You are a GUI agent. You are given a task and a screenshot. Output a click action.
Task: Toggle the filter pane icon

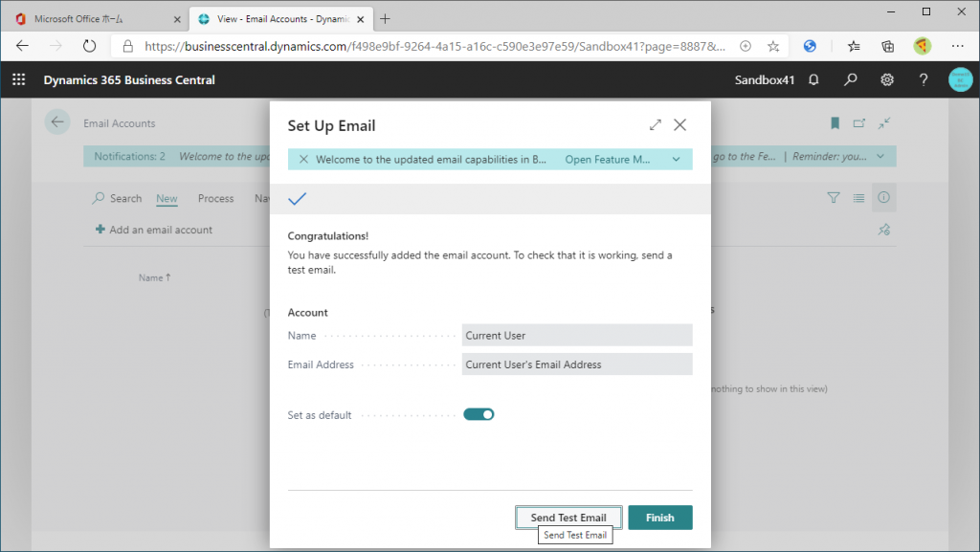click(x=834, y=198)
